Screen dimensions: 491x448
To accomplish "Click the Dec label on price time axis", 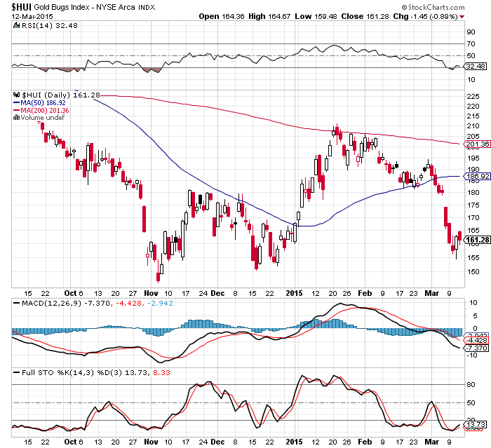I will click(217, 293).
